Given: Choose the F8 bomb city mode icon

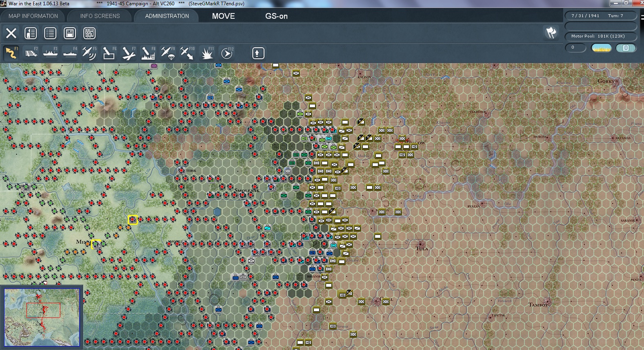Looking at the screenshot, I should (x=148, y=53).
